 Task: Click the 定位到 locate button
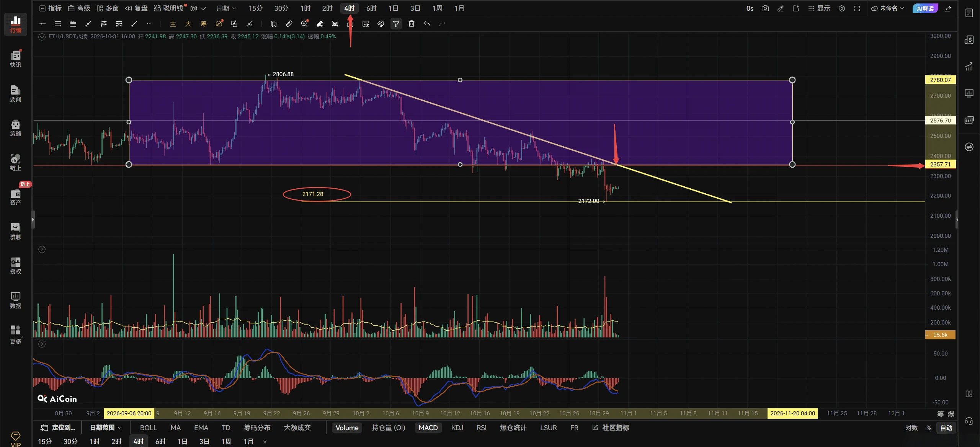(x=58, y=427)
